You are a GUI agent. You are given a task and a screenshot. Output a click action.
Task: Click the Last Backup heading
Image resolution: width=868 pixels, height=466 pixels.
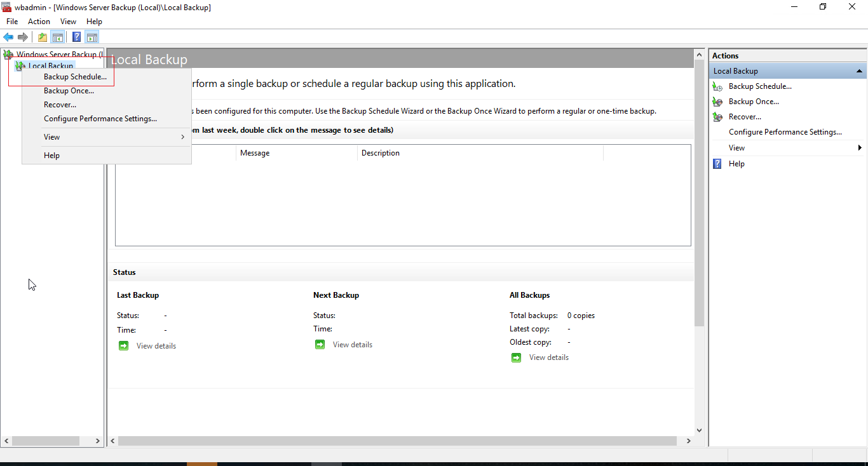[x=138, y=295]
